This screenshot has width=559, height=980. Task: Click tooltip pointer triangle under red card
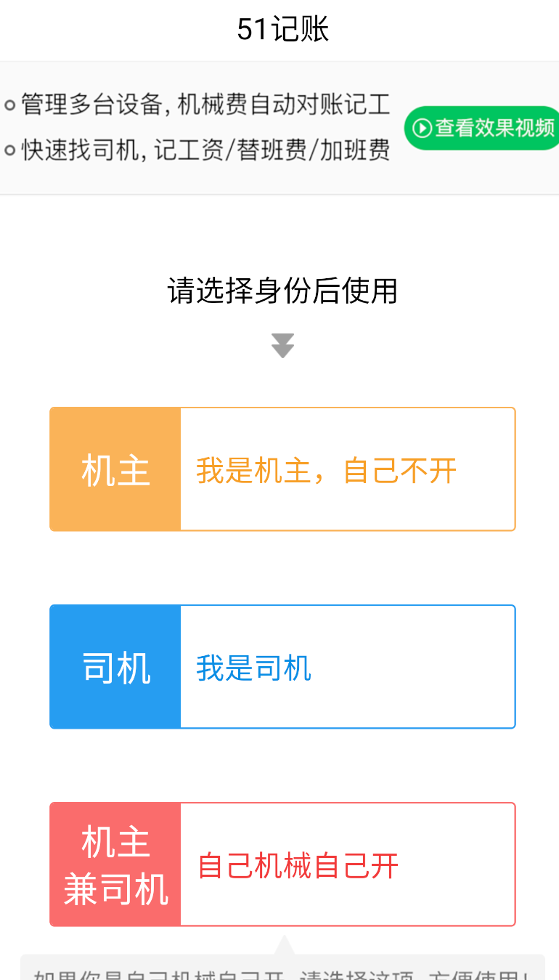(285, 945)
